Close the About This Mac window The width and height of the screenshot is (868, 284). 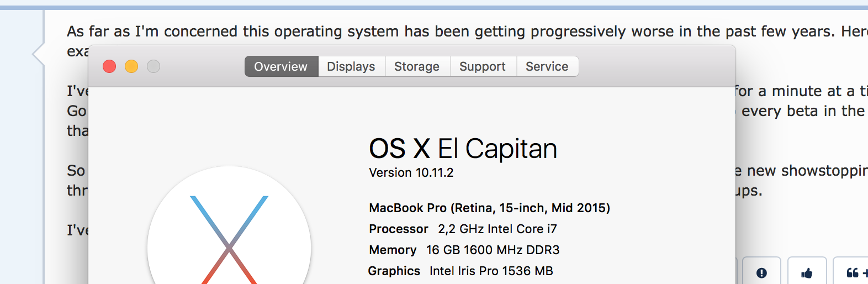tap(109, 66)
